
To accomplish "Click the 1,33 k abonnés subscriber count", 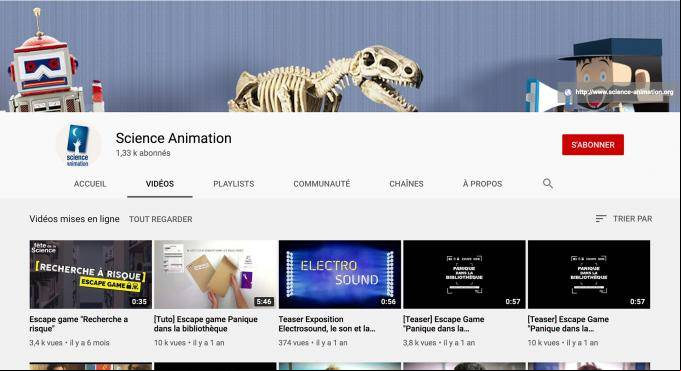I will point(143,153).
